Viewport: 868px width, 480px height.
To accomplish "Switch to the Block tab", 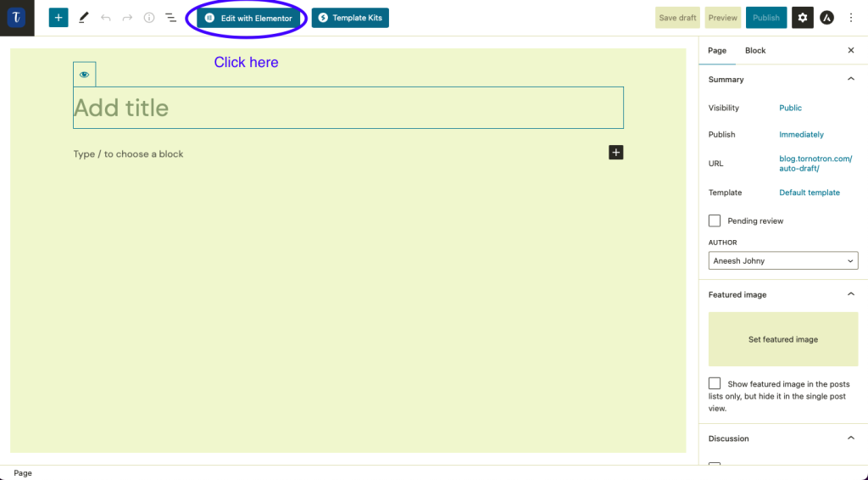I will coord(755,51).
